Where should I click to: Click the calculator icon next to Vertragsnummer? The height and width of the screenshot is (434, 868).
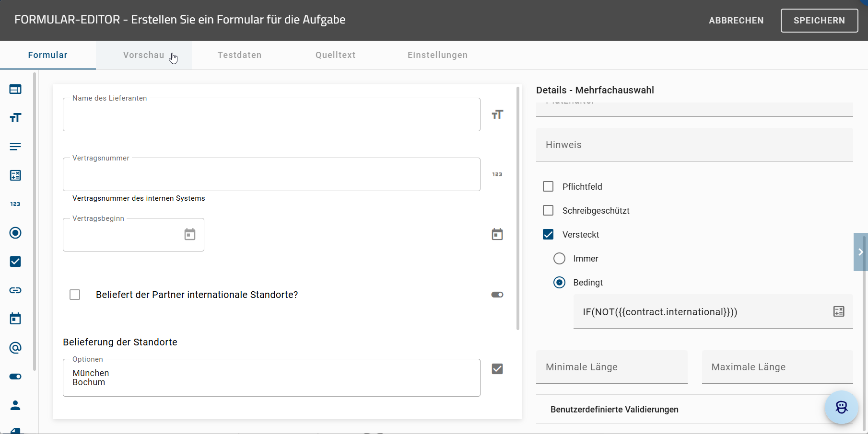(497, 174)
